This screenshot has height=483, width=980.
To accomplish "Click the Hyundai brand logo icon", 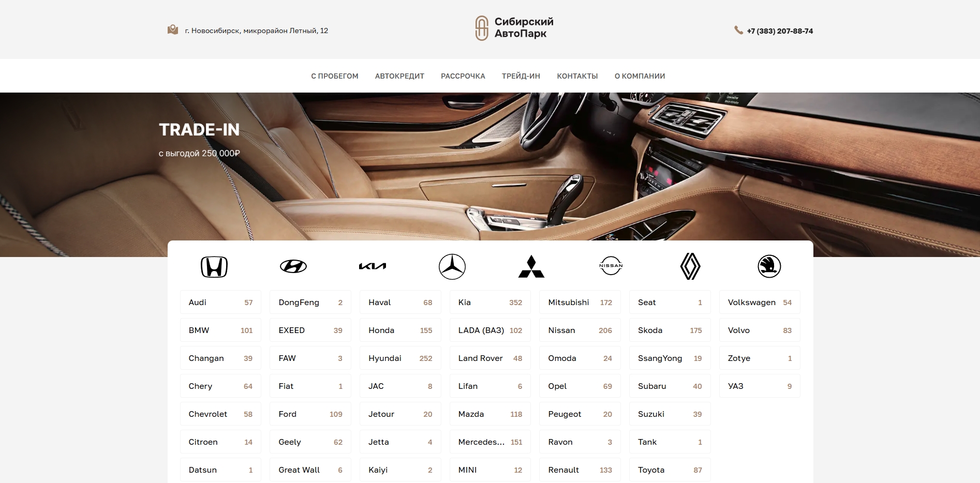I will 293,266.
